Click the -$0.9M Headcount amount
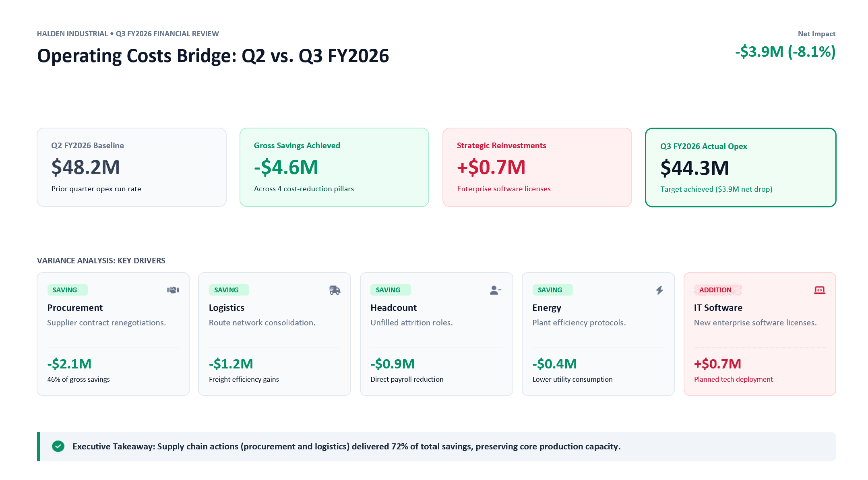The width and height of the screenshot is (868, 480). click(393, 364)
